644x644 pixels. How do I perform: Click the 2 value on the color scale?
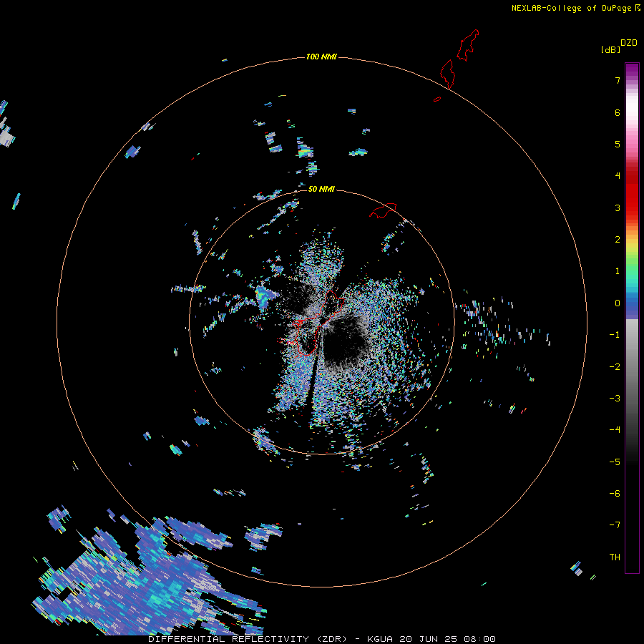point(618,240)
